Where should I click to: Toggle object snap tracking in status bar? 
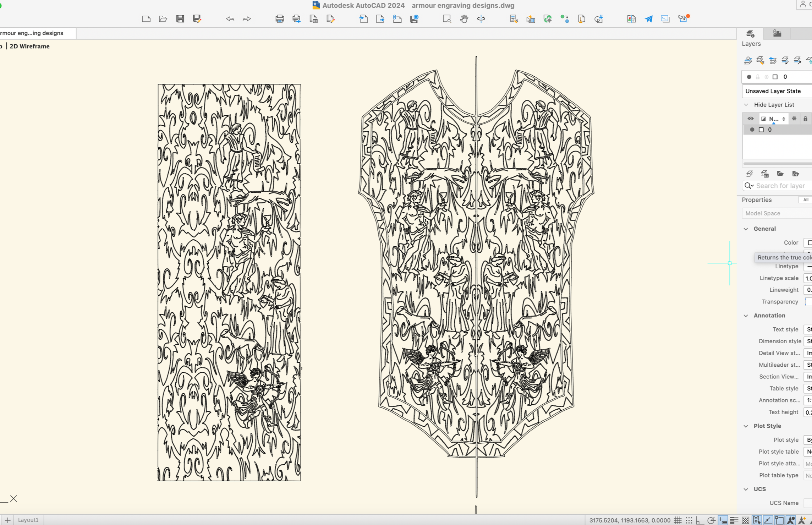[768, 520]
